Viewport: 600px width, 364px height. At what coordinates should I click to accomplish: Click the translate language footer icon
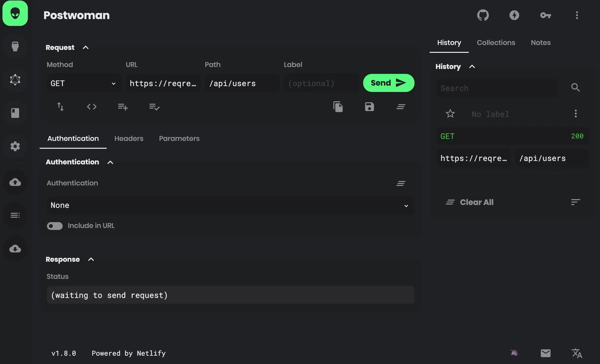(x=577, y=353)
